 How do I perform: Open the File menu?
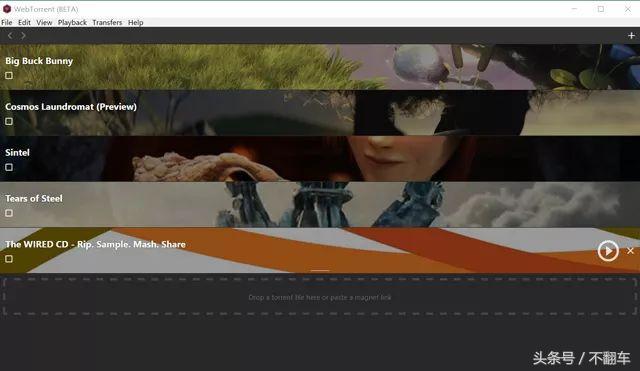point(7,22)
